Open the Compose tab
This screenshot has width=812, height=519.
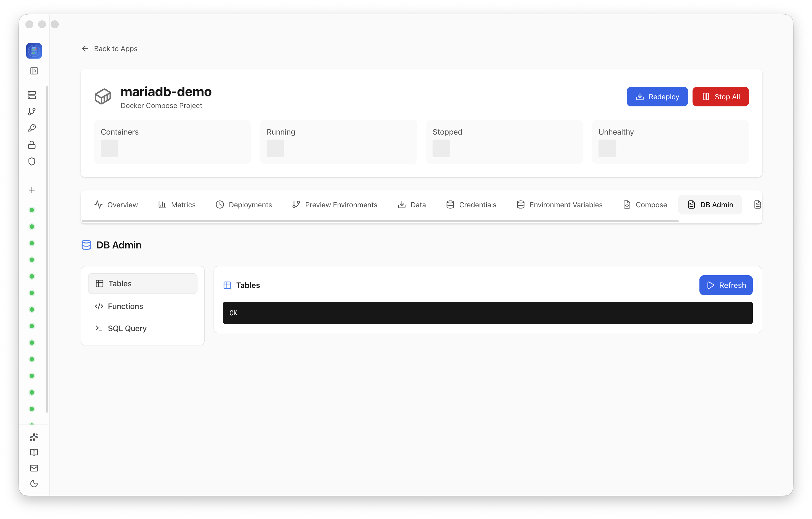tap(645, 205)
